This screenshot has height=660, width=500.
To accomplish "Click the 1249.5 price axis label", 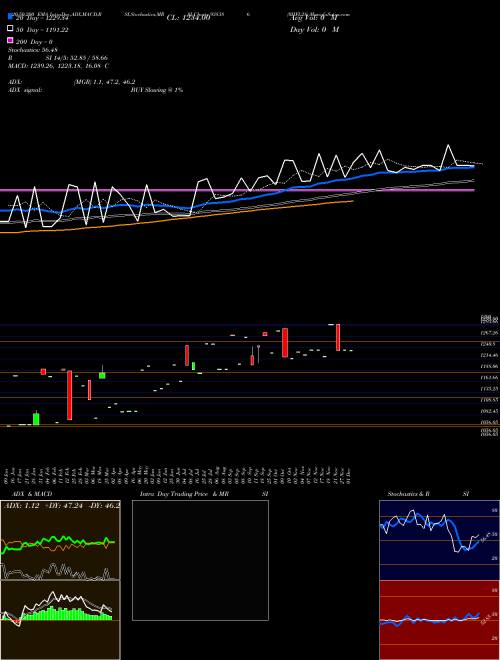I will click(x=488, y=344).
